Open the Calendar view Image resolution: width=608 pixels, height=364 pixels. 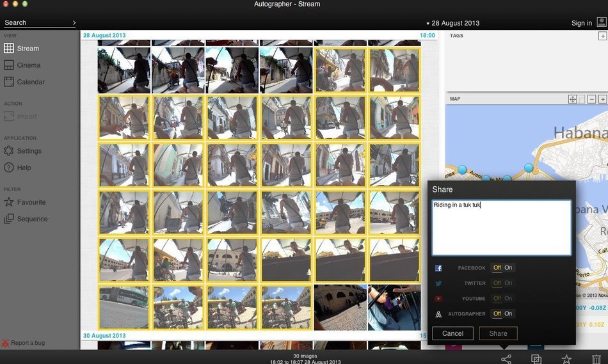pos(24,82)
